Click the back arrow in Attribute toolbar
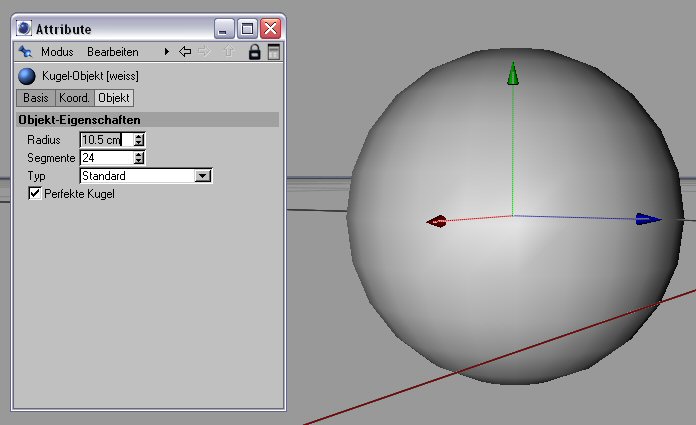696x425 pixels. tap(185, 51)
